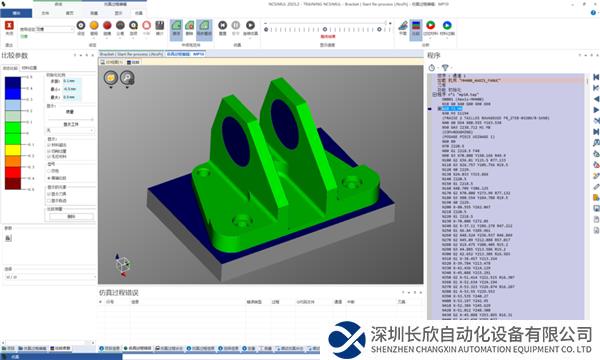Click the red octagon outline ribbon icon
Viewport: 600px width, 360px height.
[147, 25]
